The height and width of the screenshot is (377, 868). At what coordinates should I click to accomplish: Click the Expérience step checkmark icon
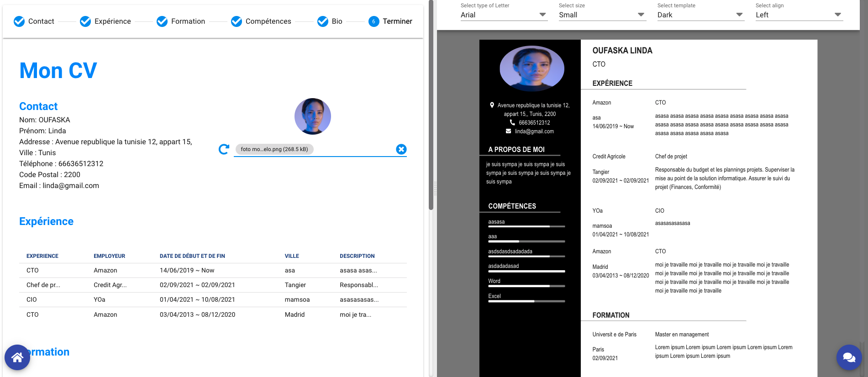coord(85,21)
